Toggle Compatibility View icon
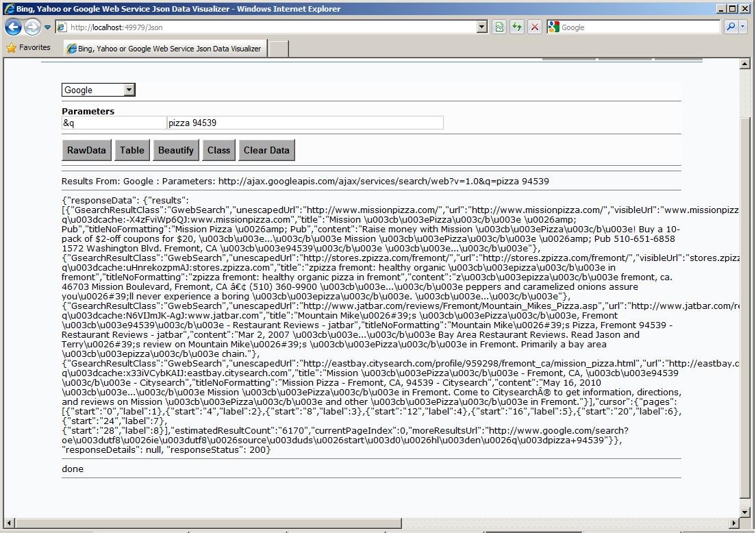The image size is (756, 533). 499,27
